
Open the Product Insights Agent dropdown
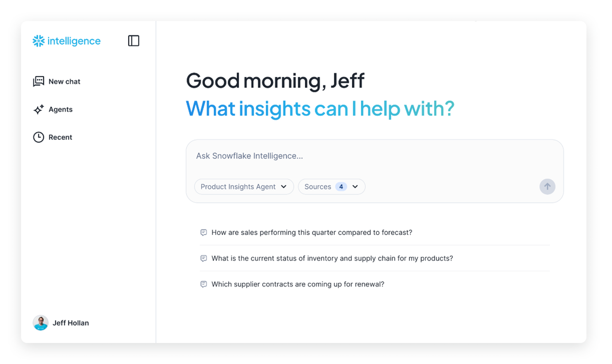pyautogui.click(x=244, y=187)
